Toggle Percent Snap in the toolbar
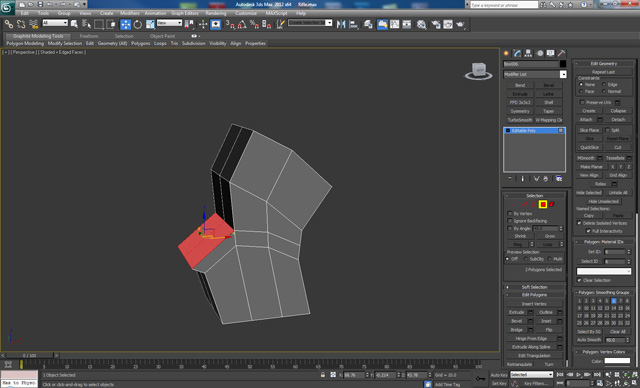Image resolution: width=640 pixels, height=388 pixels. coord(254,24)
